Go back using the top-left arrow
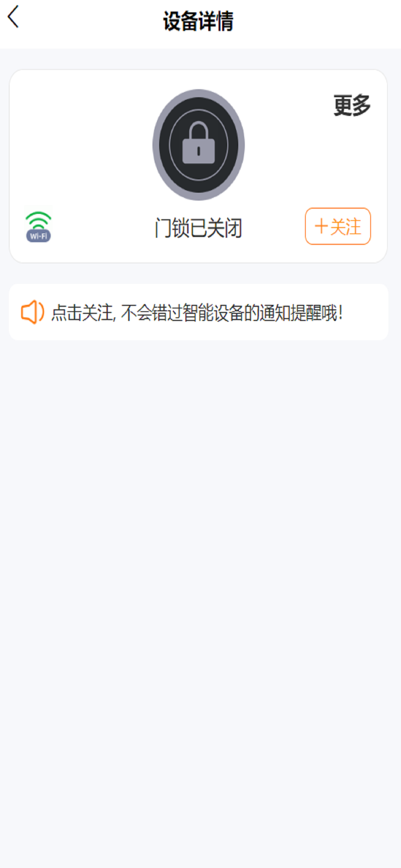Image resolution: width=401 pixels, height=868 pixels. [x=13, y=17]
